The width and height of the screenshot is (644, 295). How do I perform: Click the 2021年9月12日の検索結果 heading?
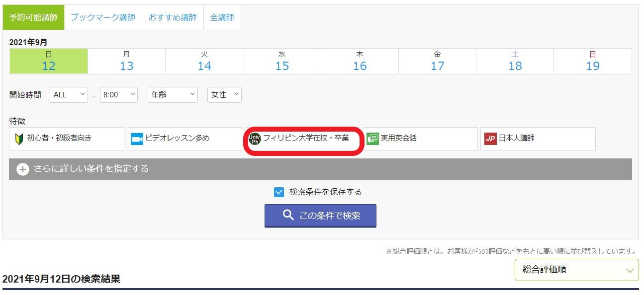(x=62, y=279)
